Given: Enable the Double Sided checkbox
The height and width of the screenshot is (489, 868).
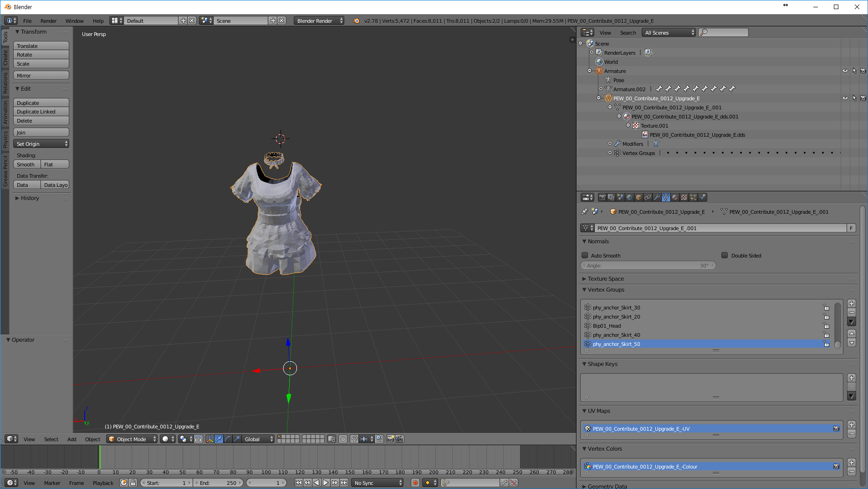Looking at the screenshot, I should pos(725,256).
